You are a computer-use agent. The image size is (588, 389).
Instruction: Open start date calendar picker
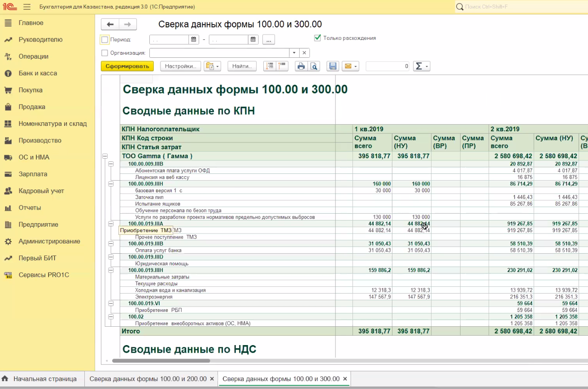pyautogui.click(x=194, y=39)
